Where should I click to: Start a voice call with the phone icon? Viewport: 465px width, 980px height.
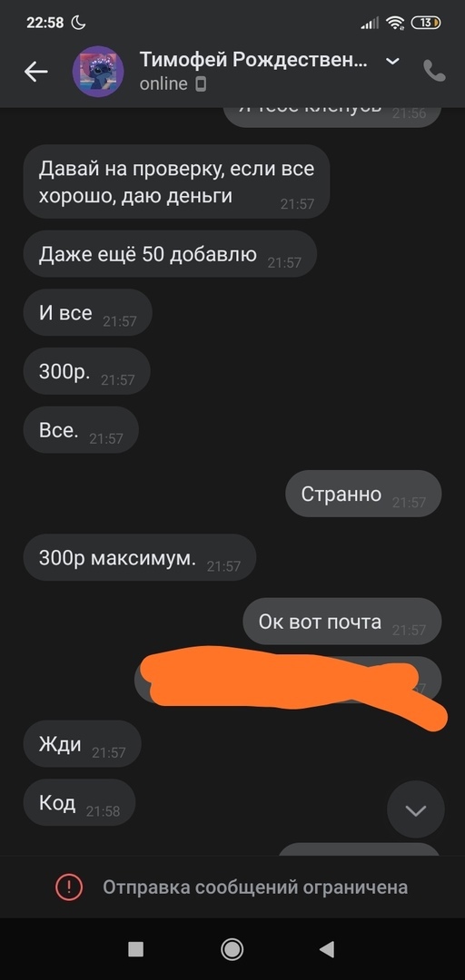(434, 72)
